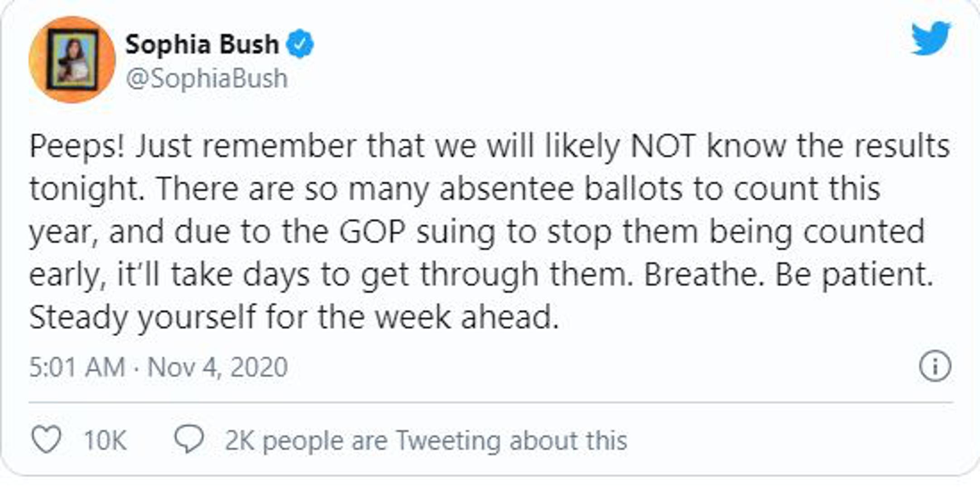The width and height of the screenshot is (980, 489).
Task: Click the word "GOP" in the tweet
Action: tap(372, 232)
